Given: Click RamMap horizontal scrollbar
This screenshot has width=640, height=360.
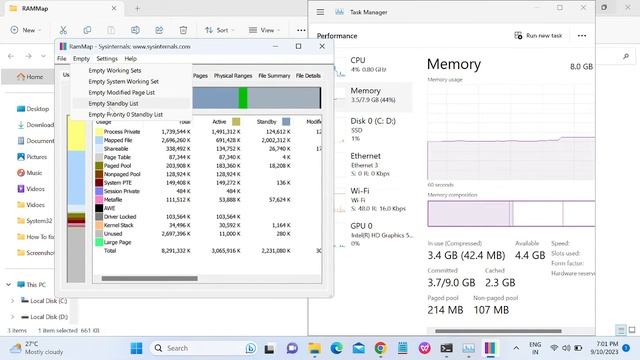Looking at the screenshot, I should pyautogui.click(x=149, y=279).
